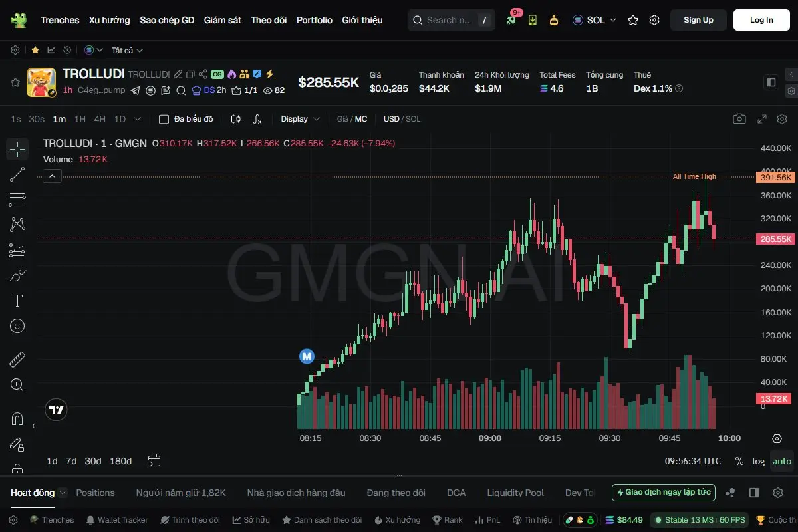Open the indicators fx menu
Image resolution: width=798 pixels, height=532 pixels.
click(x=257, y=119)
